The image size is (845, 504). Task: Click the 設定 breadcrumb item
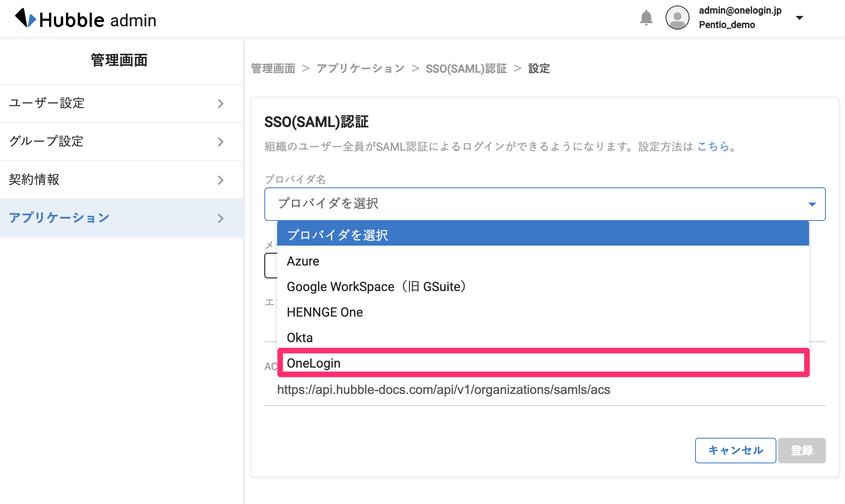(539, 69)
